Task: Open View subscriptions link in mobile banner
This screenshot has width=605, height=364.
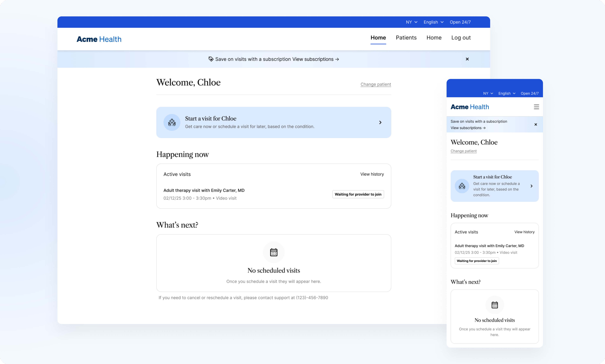Action: 468,128
